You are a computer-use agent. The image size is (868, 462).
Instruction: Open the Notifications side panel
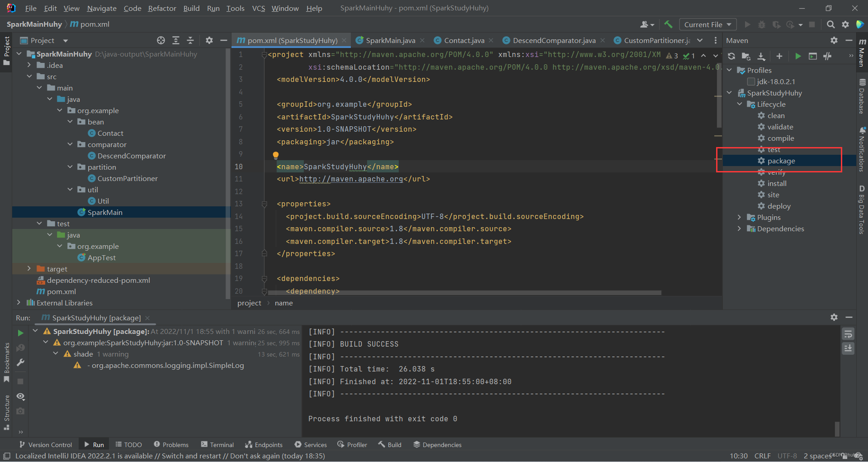pos(862,149)
